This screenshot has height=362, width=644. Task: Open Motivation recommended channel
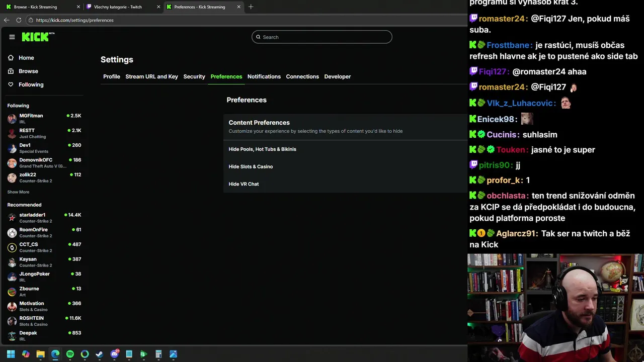pyautogui.click(x=44, y=306)
